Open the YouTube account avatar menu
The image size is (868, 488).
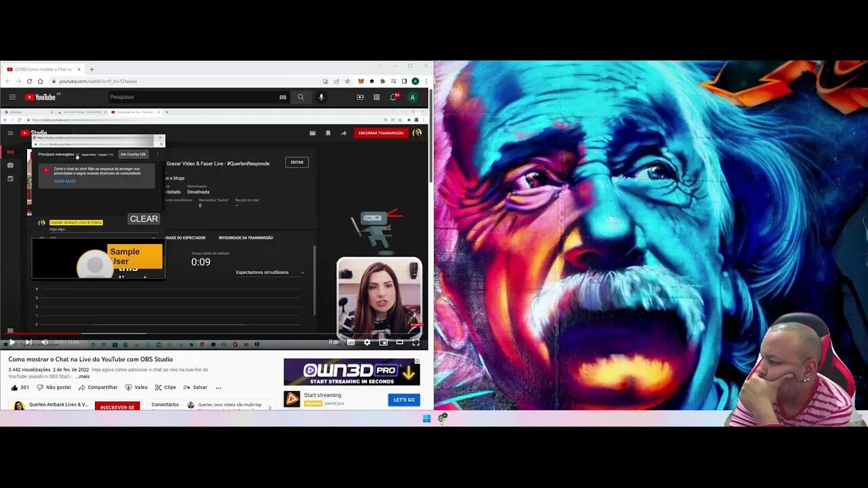412,97
